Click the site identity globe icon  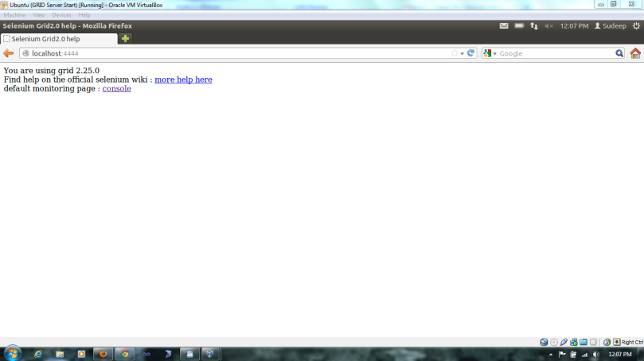[25, 53]
